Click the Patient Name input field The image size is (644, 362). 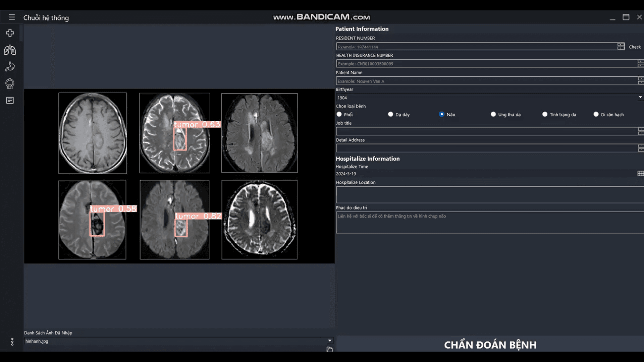486,81
